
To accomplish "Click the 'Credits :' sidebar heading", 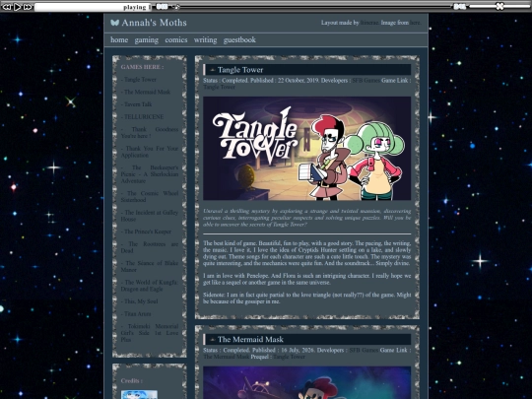I will pyautogui.click(x=132, y=381).
